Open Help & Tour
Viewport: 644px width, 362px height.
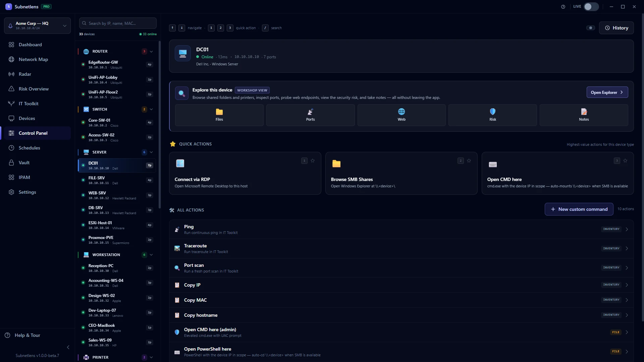(22, 335)
